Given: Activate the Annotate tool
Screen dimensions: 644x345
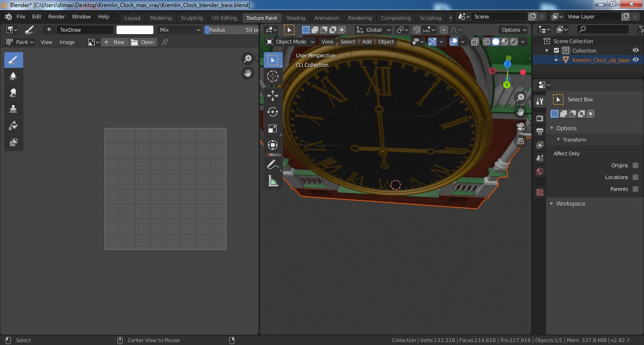Looking at the screenshot, I should pyautogui.click(x=273, y=164).
